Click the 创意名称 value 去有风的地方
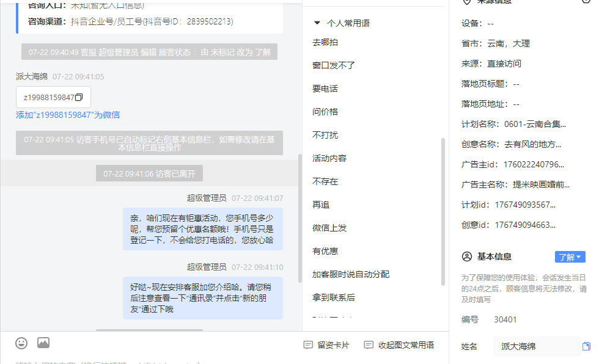This screenshot has width=599, height=364. coord(532,145)
